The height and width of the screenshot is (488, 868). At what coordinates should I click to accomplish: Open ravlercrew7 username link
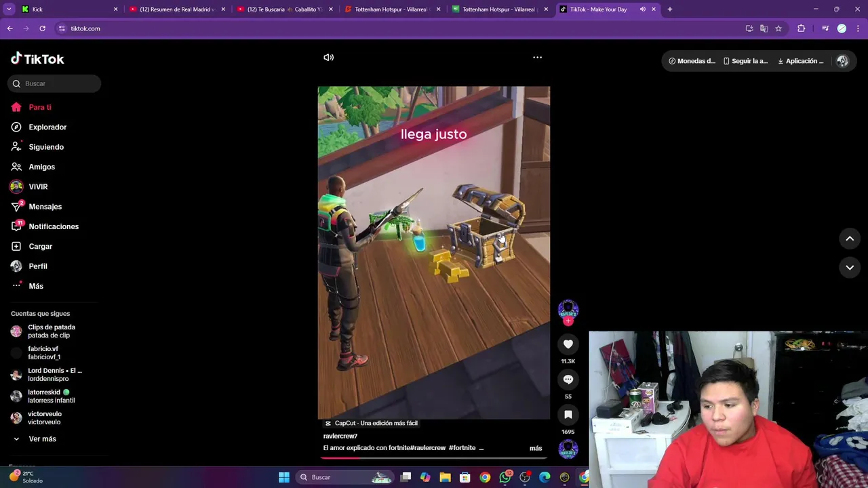tap(340, 436)
